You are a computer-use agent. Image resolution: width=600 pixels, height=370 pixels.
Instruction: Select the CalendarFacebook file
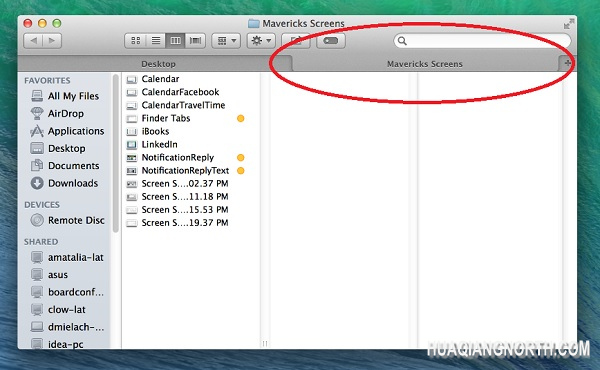[173, 92]
